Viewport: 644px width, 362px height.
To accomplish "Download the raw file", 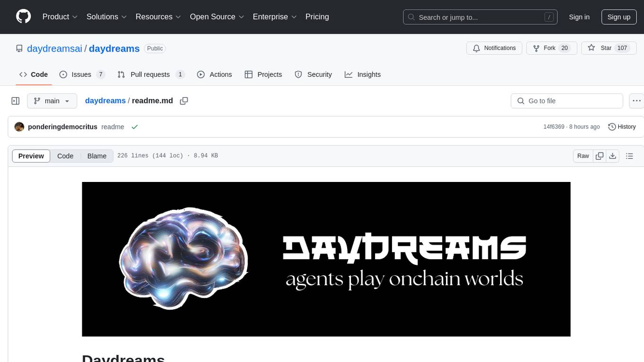I will coord(613,156).
